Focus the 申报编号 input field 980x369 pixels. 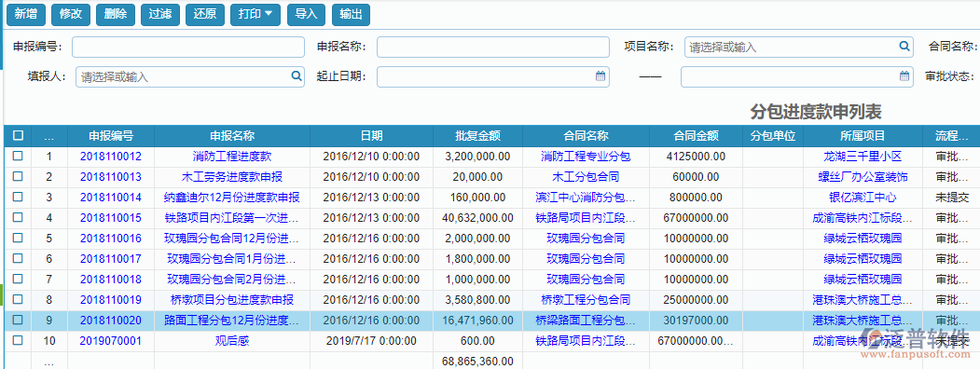pyautogui.click(x=188, y=47)
